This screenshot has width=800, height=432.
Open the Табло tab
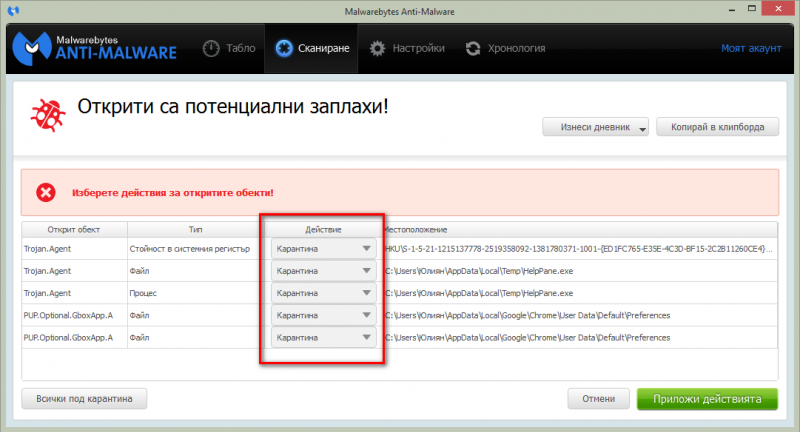229,48
